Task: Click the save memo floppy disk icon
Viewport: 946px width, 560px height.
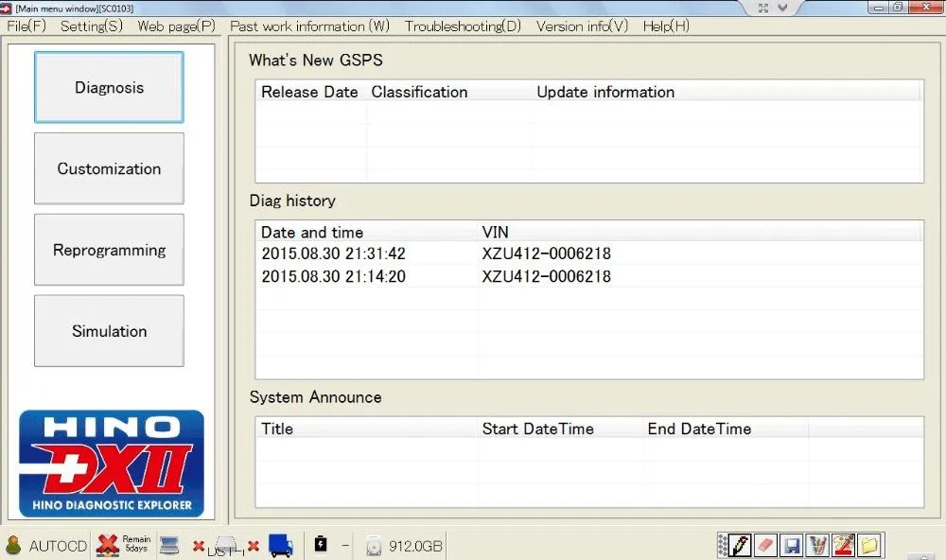Action: (792, 545)
